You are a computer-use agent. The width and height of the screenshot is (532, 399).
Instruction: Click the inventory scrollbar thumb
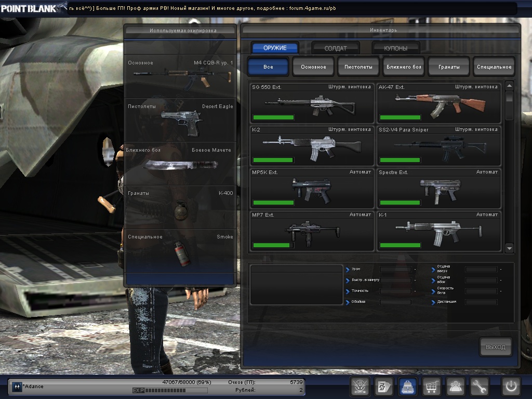coord(509,97)
